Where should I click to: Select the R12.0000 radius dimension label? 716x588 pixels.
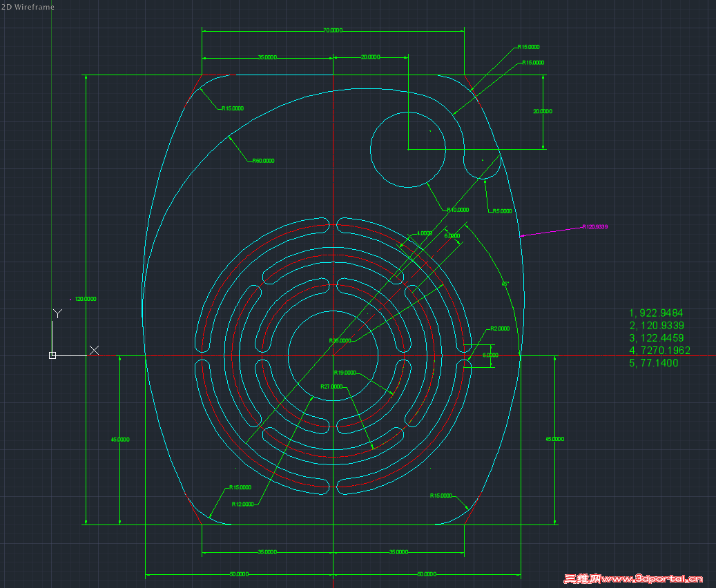pyautogui.click(x=242, y=504)
